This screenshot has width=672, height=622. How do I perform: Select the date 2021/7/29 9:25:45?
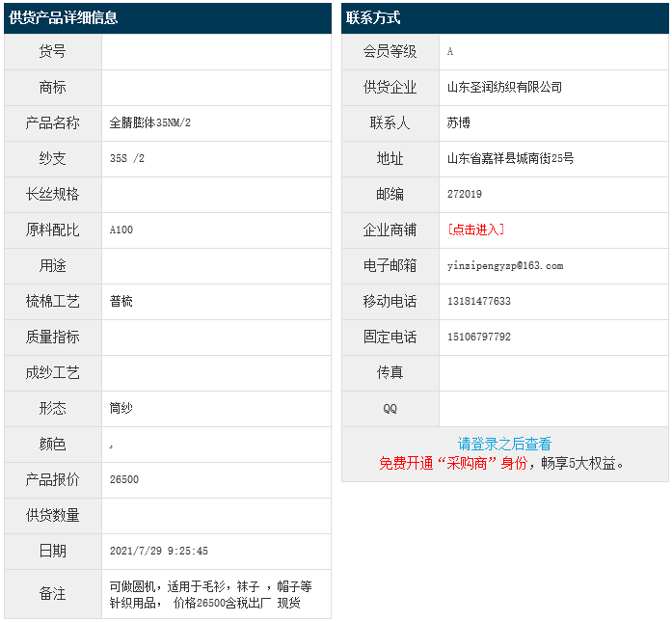pos(159,551)
